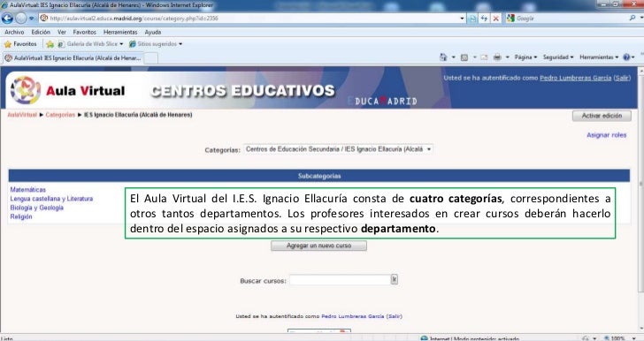The width and height of the screenshot is (644, 341).
Task: Open Sitios sugeridos dropdown
Action: pos(156,44)
